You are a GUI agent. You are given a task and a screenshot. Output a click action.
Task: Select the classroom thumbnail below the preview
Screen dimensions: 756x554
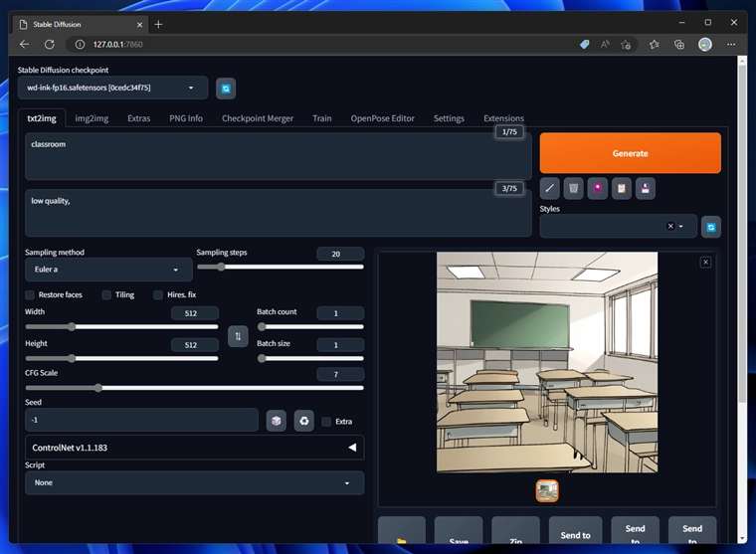547,490
